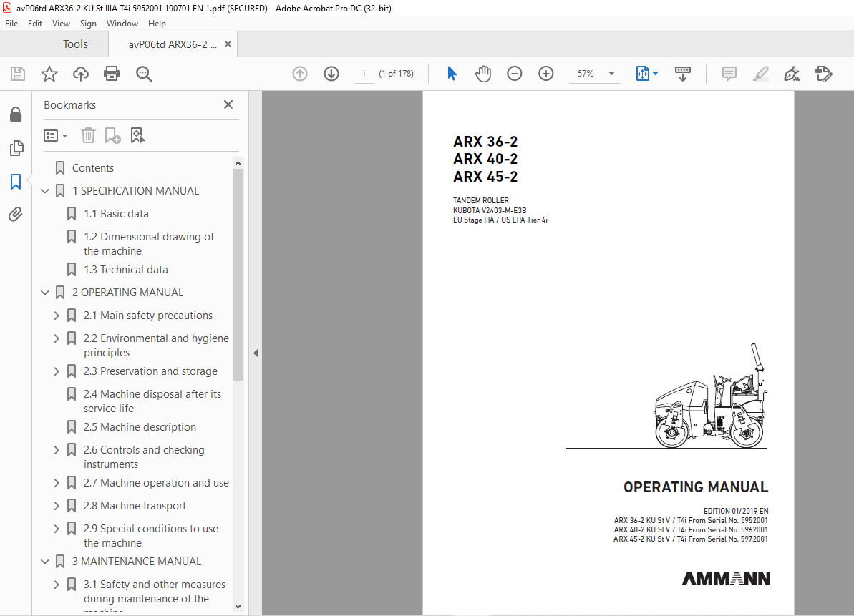Image resolution: width=854 pixels, height=616 pixels.
Task: Open 2.4 Machine disposal after service life
Action: coord(152,401)
